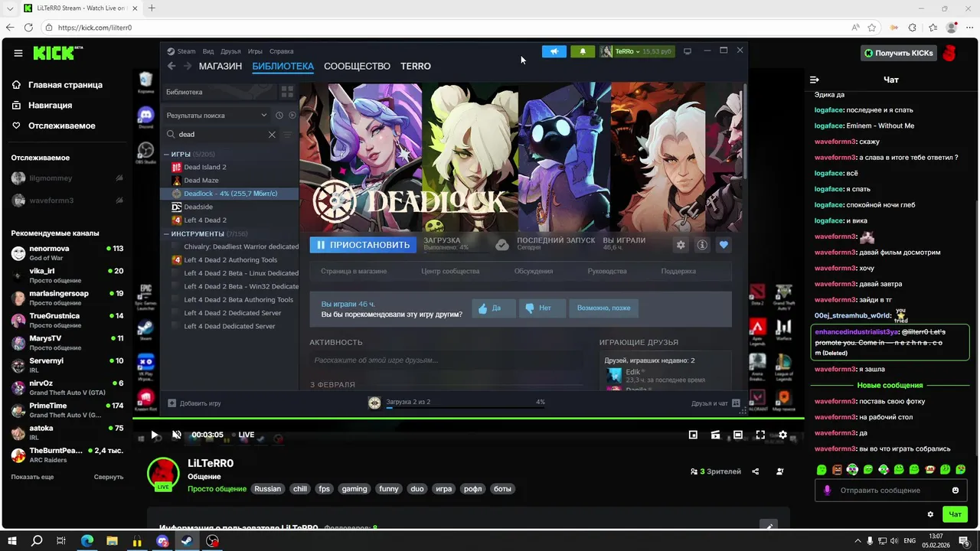
Task: Open СООБЩЕСТВО tab in streamed Steam
Action: click(x=358, y=66)
